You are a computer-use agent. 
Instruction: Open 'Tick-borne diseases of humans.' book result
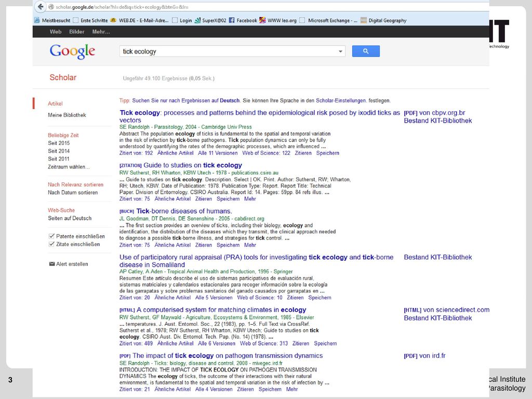coord(184,211)
